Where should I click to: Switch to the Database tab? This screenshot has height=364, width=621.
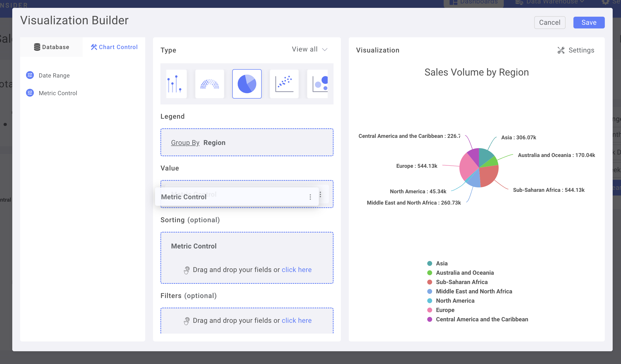51,46
